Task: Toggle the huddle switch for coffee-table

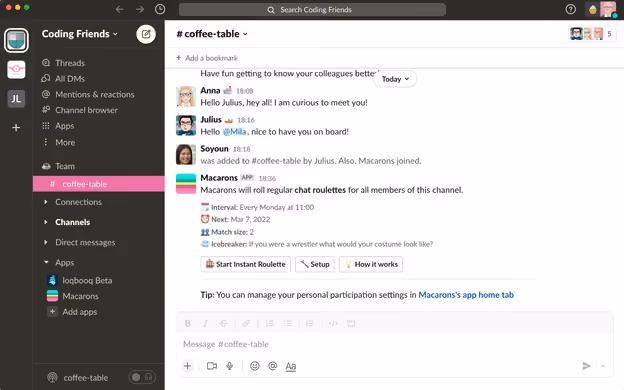Action: pyautogui.click(x=142, y=377)
